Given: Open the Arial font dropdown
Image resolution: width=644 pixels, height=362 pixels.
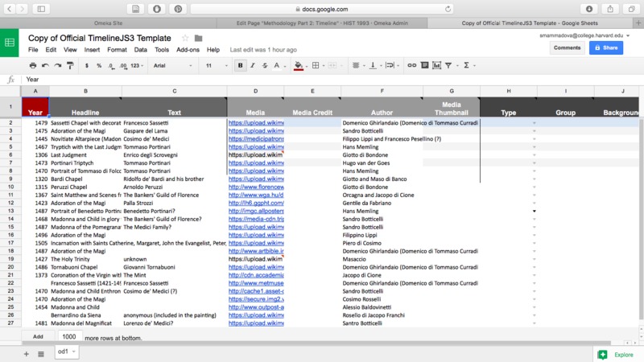Looking at the screenshot, I should tap(172, 65).
